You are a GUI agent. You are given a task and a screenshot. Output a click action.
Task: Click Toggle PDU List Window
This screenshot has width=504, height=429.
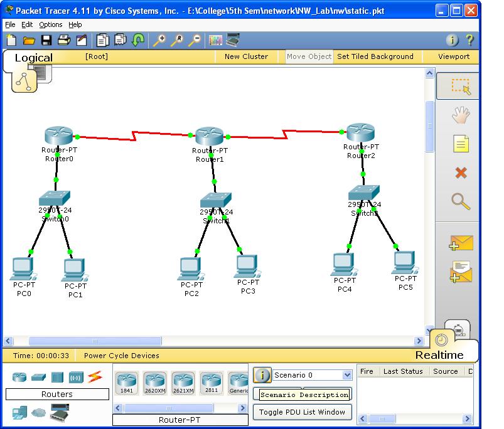pyautogui.click(x=302, y=412)
